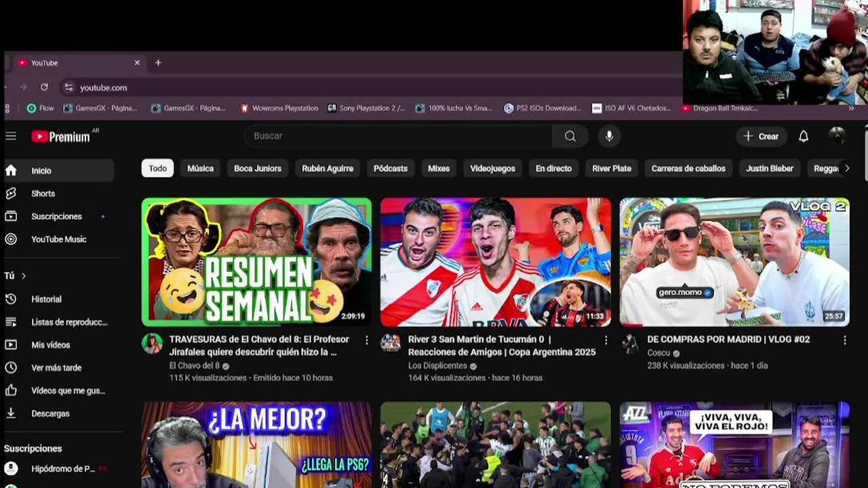Show more filter chips with right arrow

[x=846, y=169]
